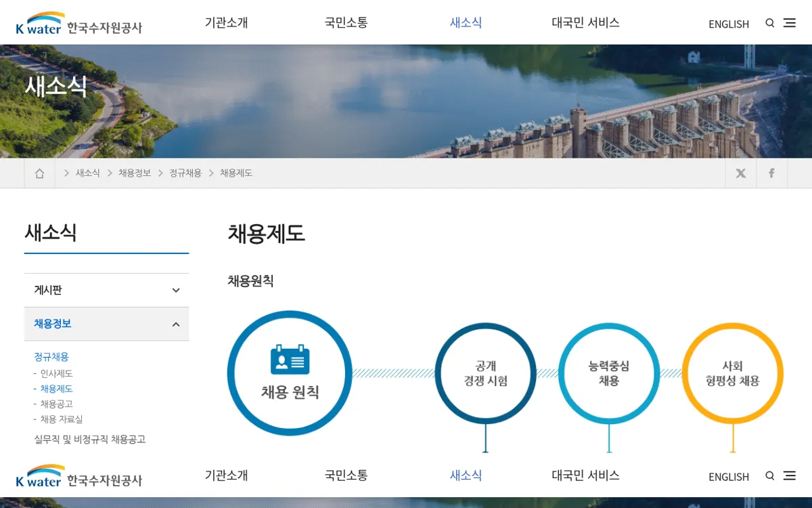Open 채용 자료실 in the sidebar submenu
The image size is (812, 508).
[62, 419]
